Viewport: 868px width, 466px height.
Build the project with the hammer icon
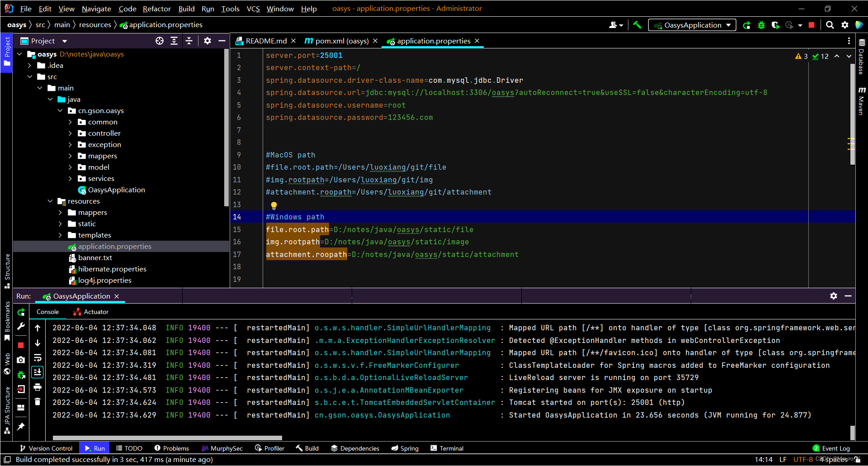[637, 25]
